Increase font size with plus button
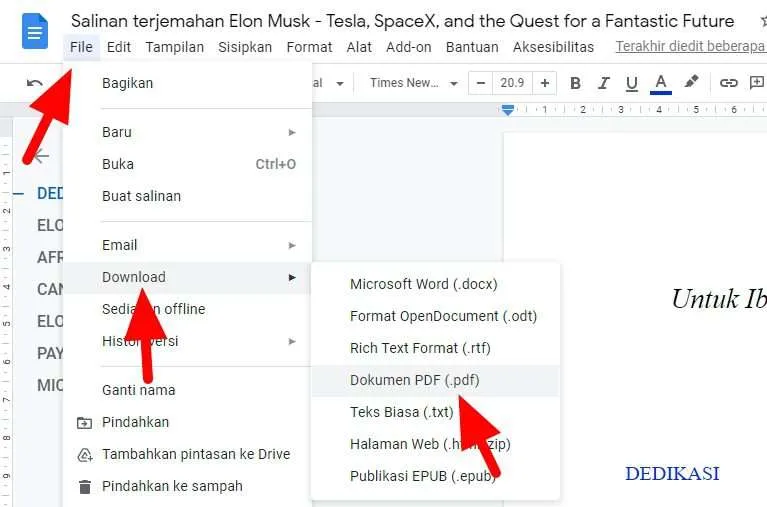This screenshot has height=507, width=767. pos(544,83)
